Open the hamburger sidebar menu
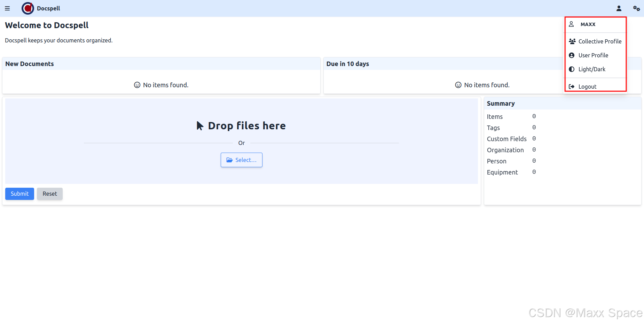 [7, 8]
